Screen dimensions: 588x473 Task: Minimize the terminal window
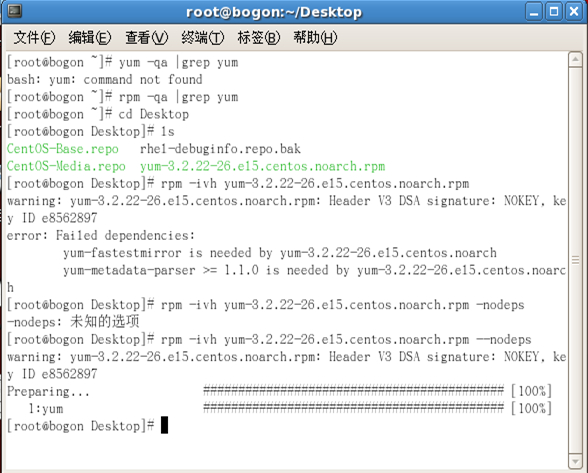[534, 12]
